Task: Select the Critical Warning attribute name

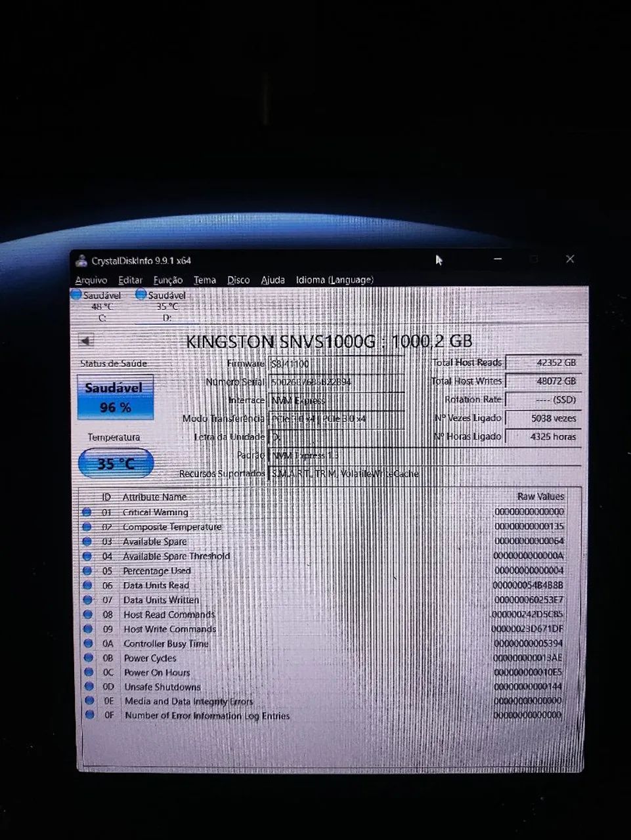Action: tap(155, 513)
